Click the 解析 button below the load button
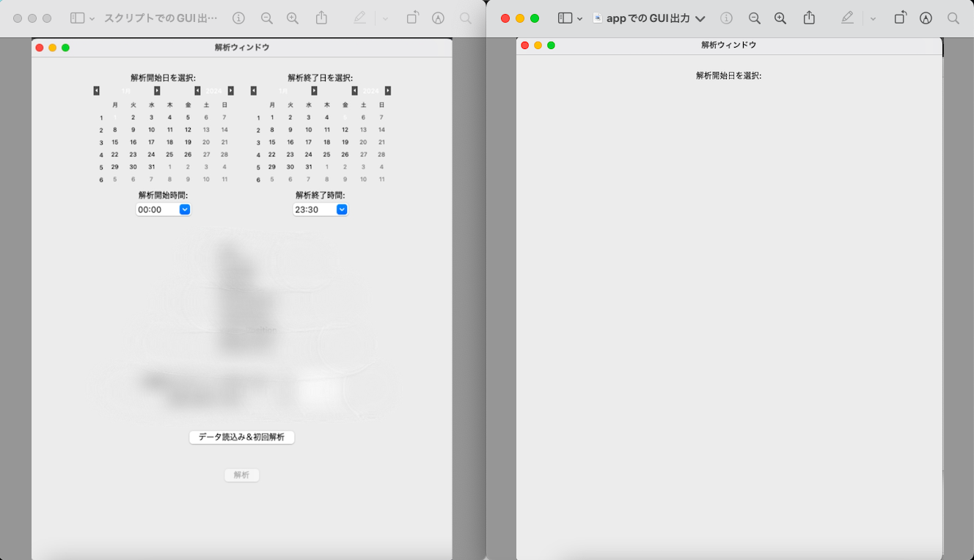974x560 pixels. pos(241,474)
